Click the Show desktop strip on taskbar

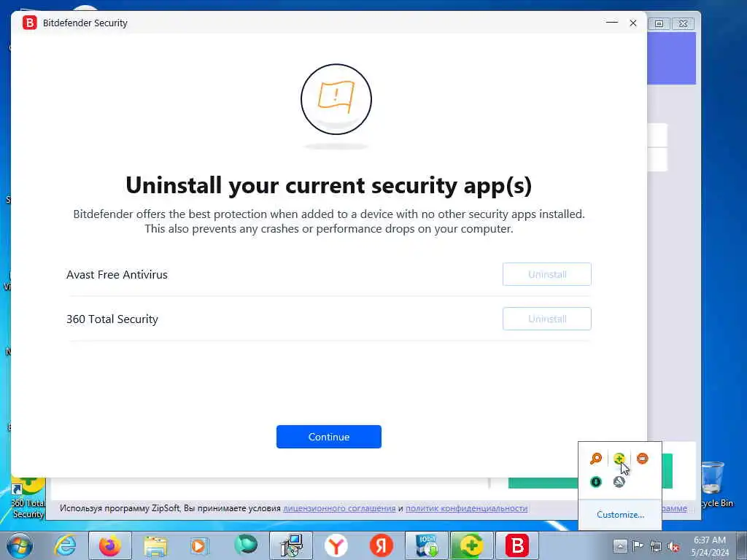[x=743, y=545]
